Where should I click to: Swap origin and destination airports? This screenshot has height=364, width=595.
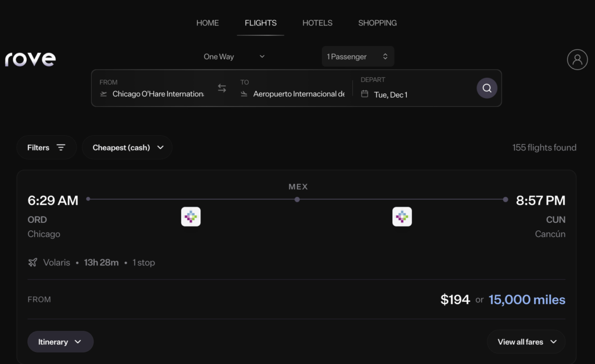coord(222,88)
